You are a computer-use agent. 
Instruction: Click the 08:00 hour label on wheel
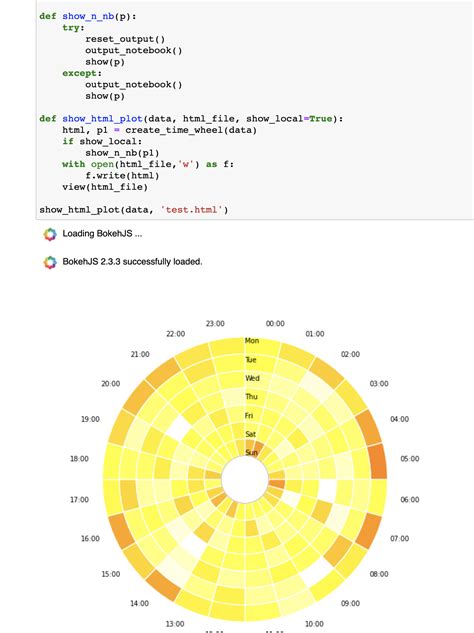(379, 574)
